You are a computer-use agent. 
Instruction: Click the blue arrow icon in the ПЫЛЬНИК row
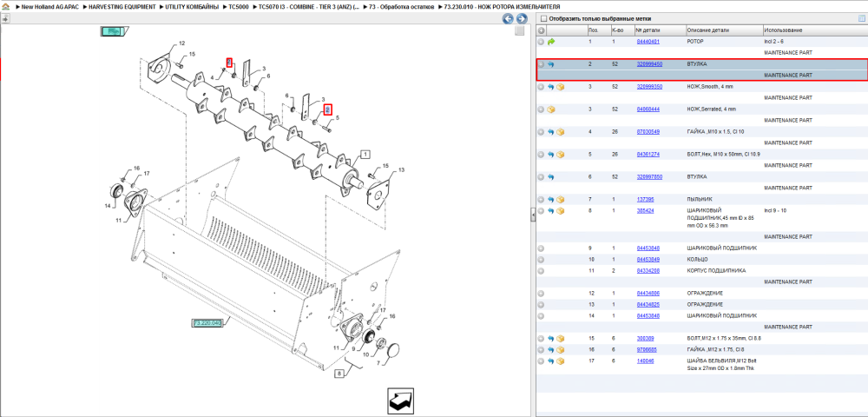pos(551,199)
